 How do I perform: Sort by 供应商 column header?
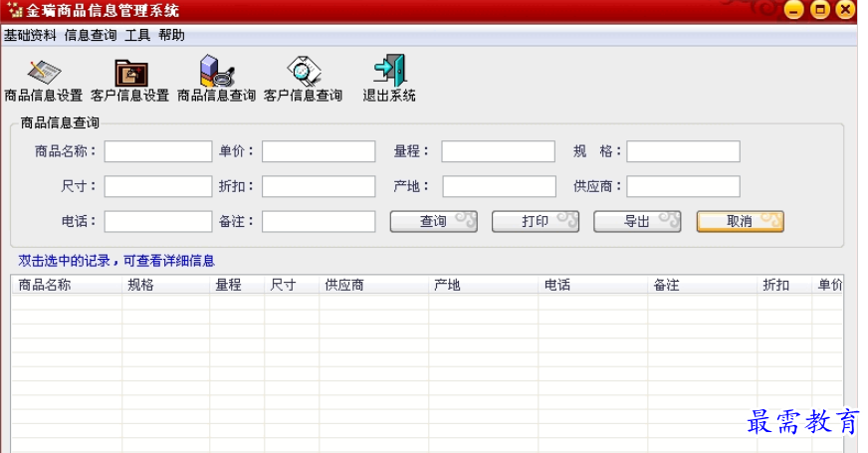(x=373, y=285)
